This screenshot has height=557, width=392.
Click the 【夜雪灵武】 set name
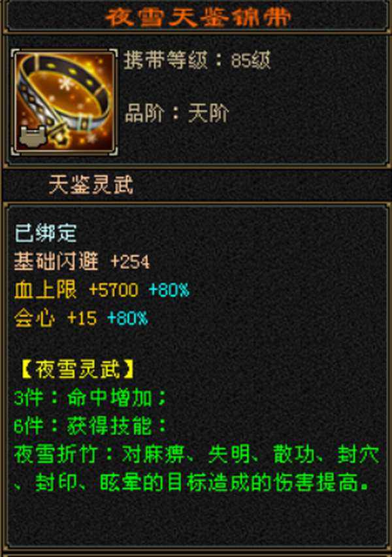(77, 369)
